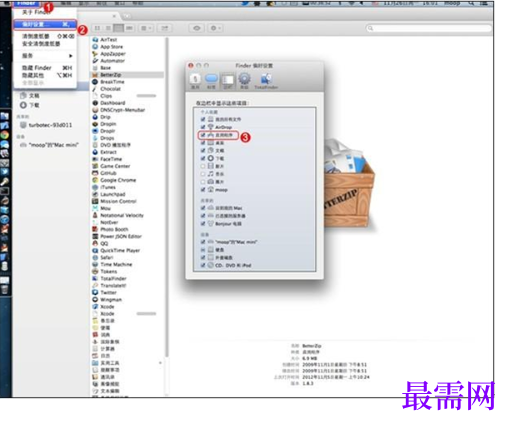Viewport: 514px width, 427px height.
Task: Switch to 标签 preferences tab
Action: point(211,81)
